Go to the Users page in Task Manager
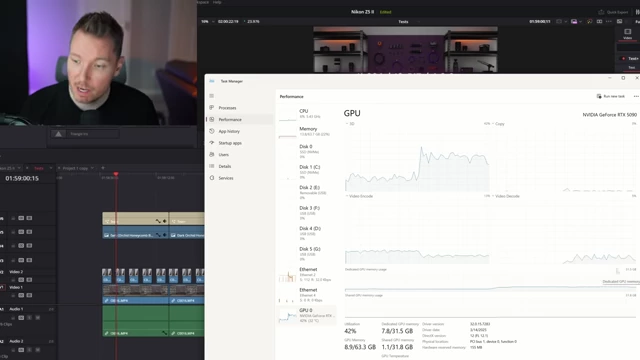640x360 pixels. coord(239,155)
